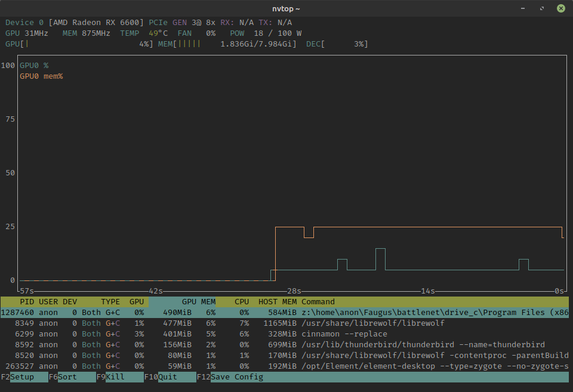Click the GPU column header
This screenshot has height=392, width=573.
pyautogui.click(x=137, y=302)
